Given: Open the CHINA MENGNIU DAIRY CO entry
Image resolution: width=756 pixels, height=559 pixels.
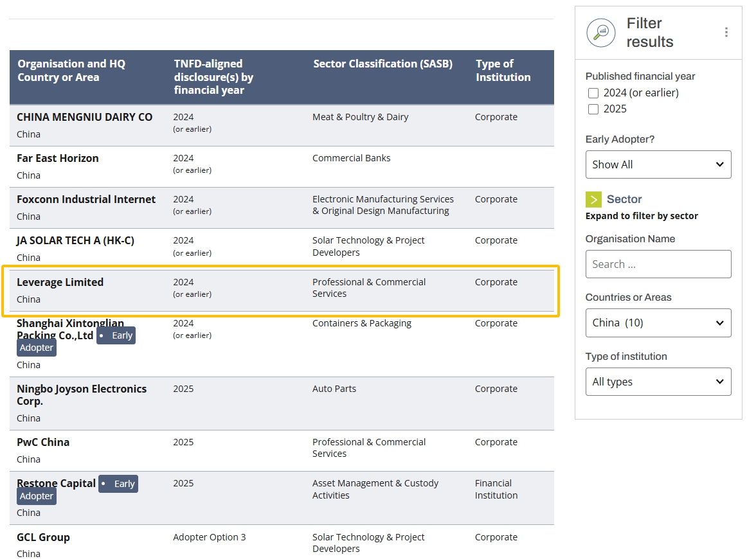Looking at the screenshot, I should [84, 117].
